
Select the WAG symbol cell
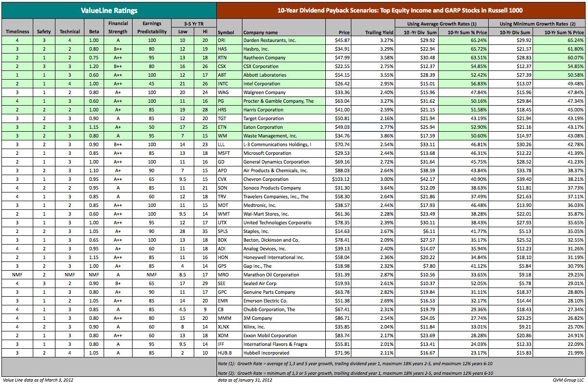pyautogui.click(x=229, y=93)
